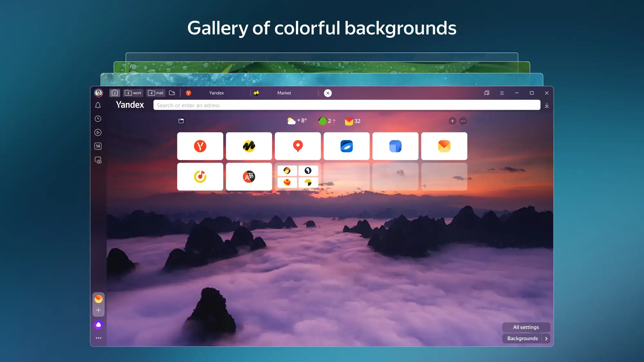
Task: Take a screenshot using the sidebar camera tool
Action: coord(98,160)
